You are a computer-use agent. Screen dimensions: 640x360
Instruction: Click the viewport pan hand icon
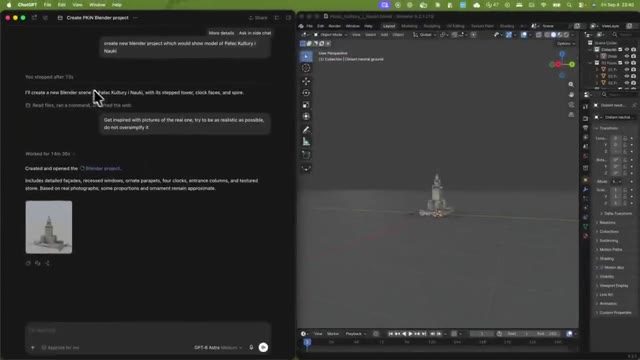(x=571, y=95)
